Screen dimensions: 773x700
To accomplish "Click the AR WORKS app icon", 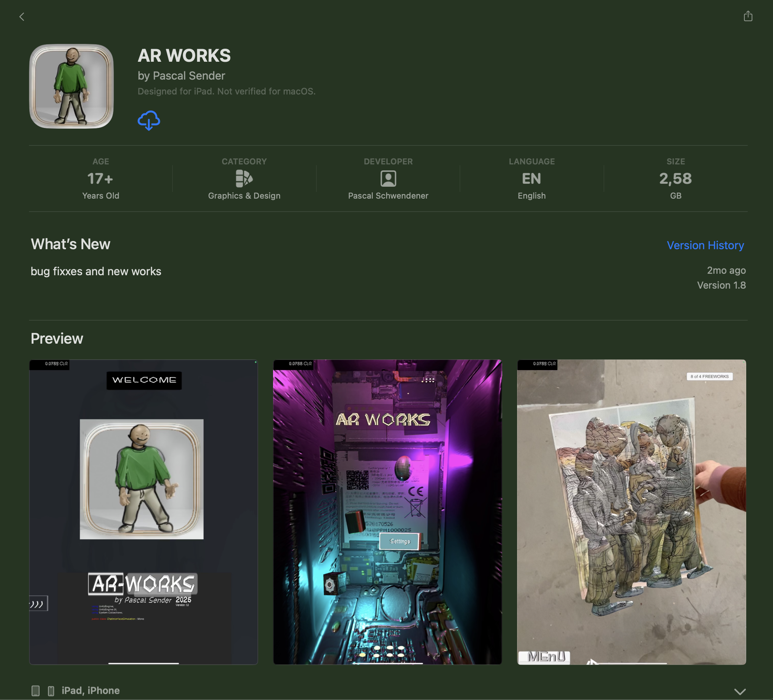I will coord(71,86).
